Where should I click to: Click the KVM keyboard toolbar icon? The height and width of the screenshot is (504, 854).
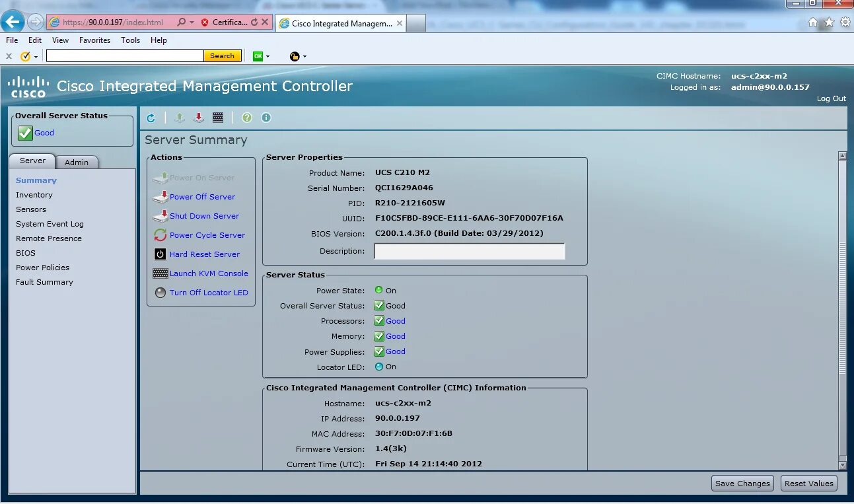218,118
